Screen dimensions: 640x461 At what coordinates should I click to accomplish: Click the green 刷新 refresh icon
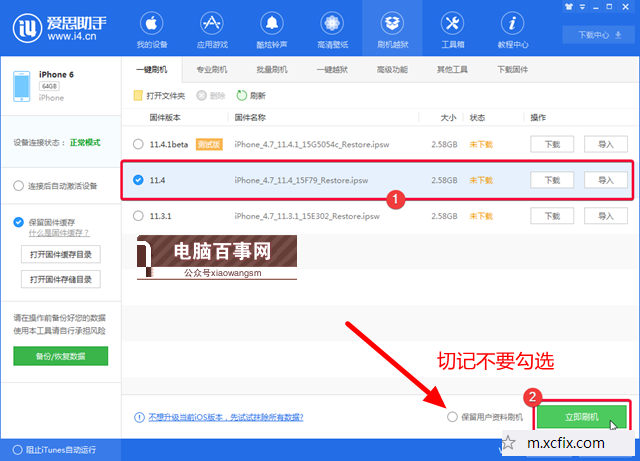[242, 95]
